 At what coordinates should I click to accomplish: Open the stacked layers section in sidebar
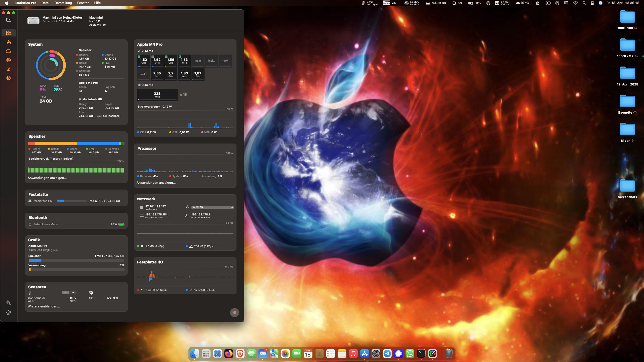click(x=9, y=78)
